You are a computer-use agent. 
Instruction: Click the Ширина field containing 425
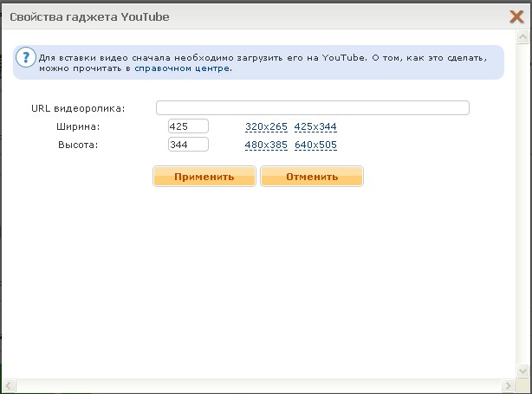tap(188, 126)
